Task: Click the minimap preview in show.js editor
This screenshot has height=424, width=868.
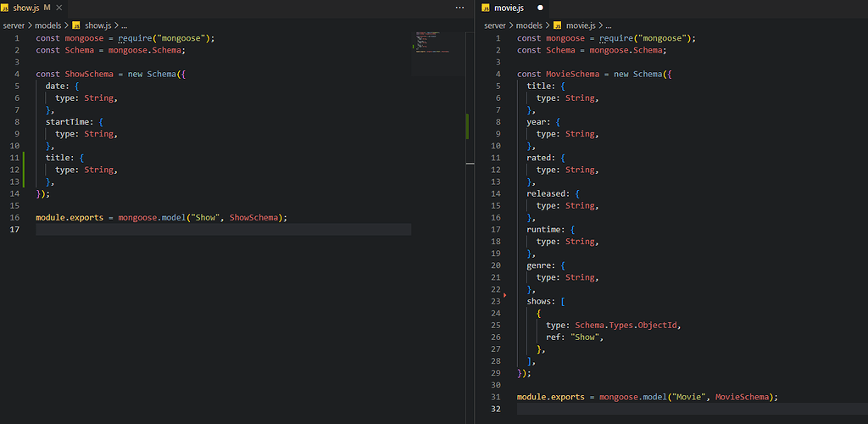Action: [429, 42]
